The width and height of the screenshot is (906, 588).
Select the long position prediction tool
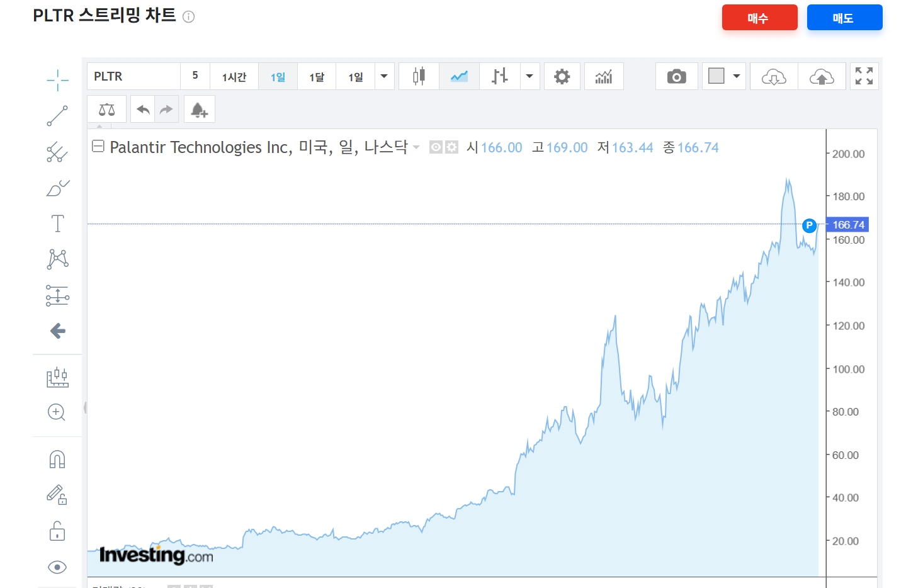[57, 295]
